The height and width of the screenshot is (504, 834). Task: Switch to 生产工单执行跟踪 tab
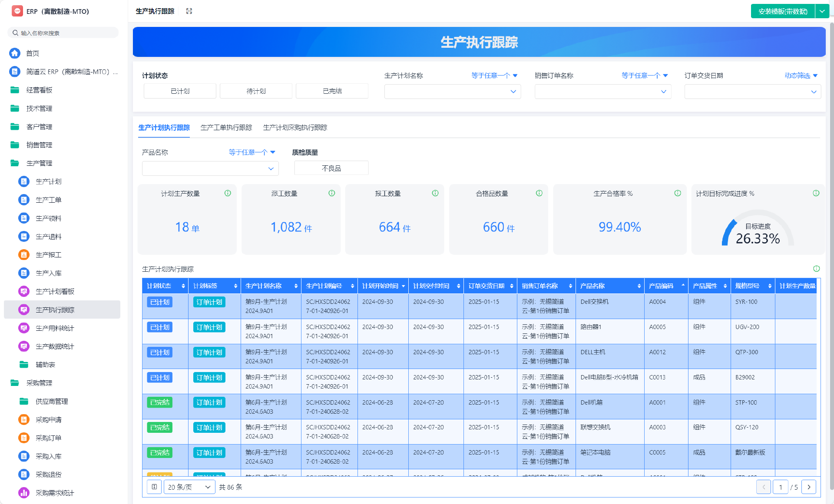(226, 128)
